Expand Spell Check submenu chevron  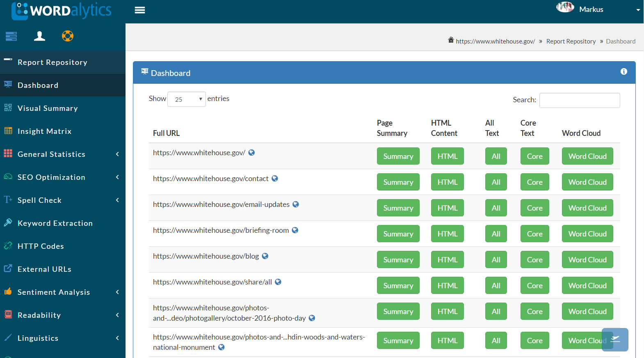117,200
